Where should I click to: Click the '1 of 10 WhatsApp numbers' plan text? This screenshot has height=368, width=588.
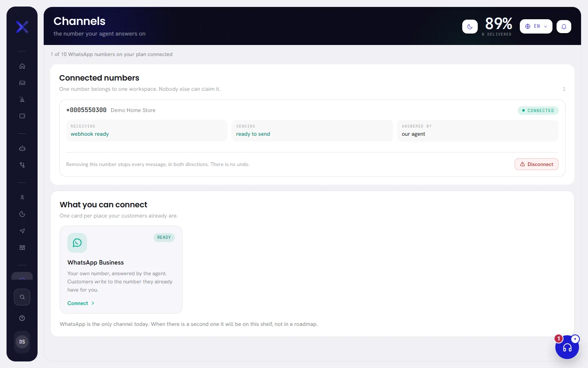111,54
